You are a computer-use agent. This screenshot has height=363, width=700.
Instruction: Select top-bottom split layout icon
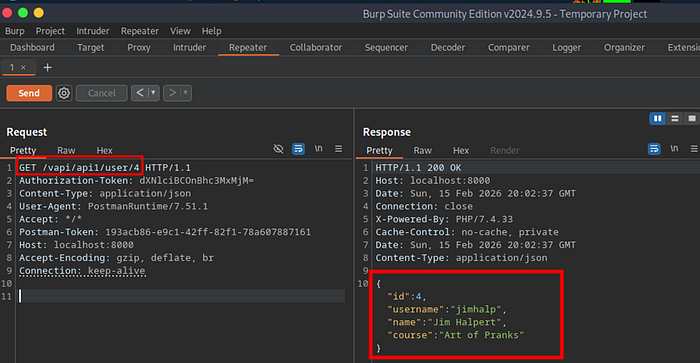(675, 118)
